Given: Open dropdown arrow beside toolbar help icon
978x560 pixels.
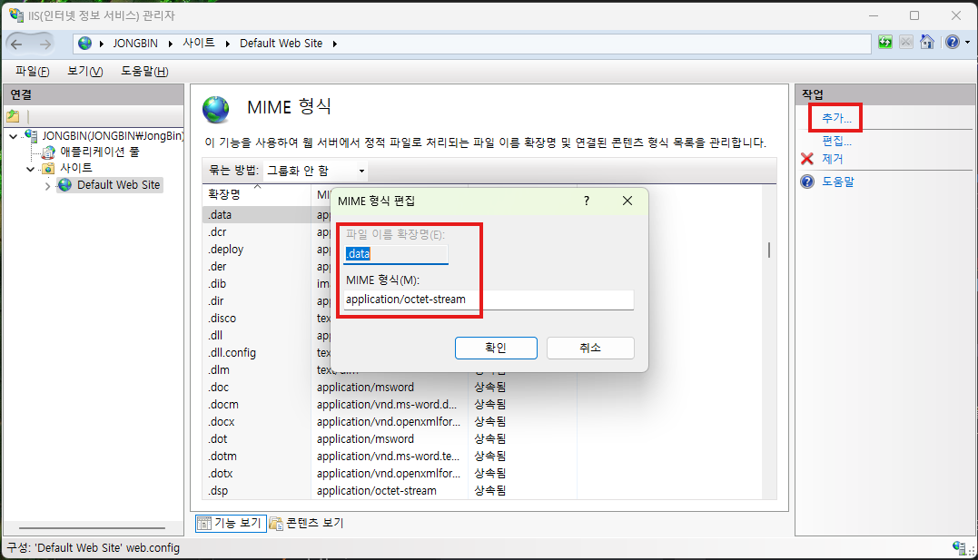Looking at the screenshot, I should (x=967, y=43).
